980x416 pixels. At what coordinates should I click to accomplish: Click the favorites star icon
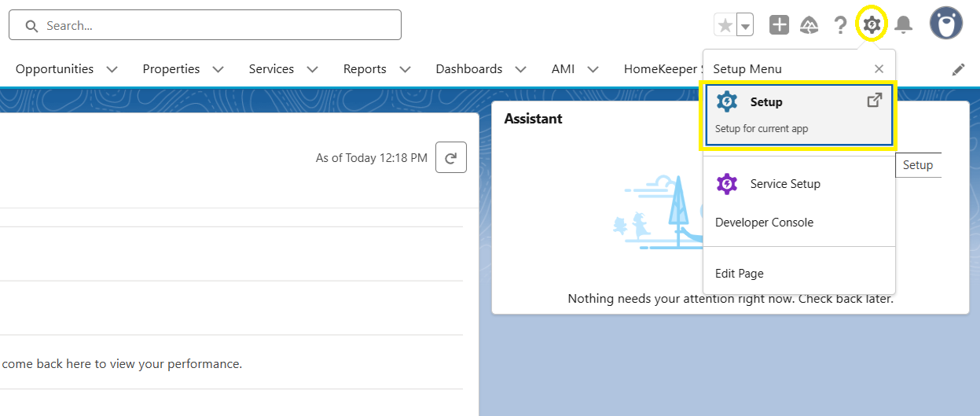point(725,25)
